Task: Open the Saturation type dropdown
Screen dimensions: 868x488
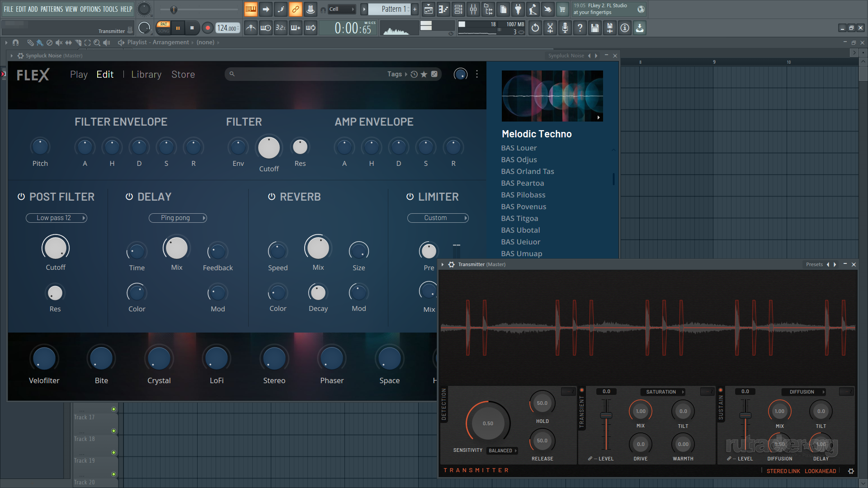Action: click(x=663, y=392)
